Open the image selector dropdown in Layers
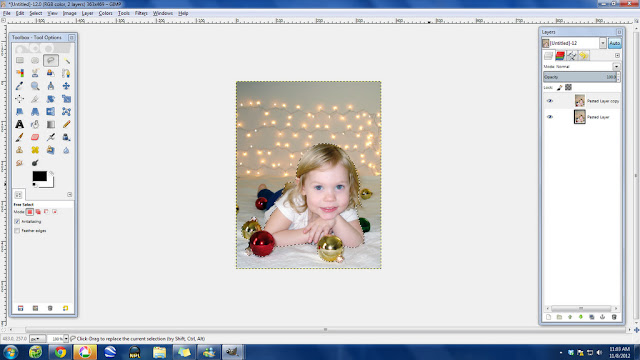 (x=602, y=43)
